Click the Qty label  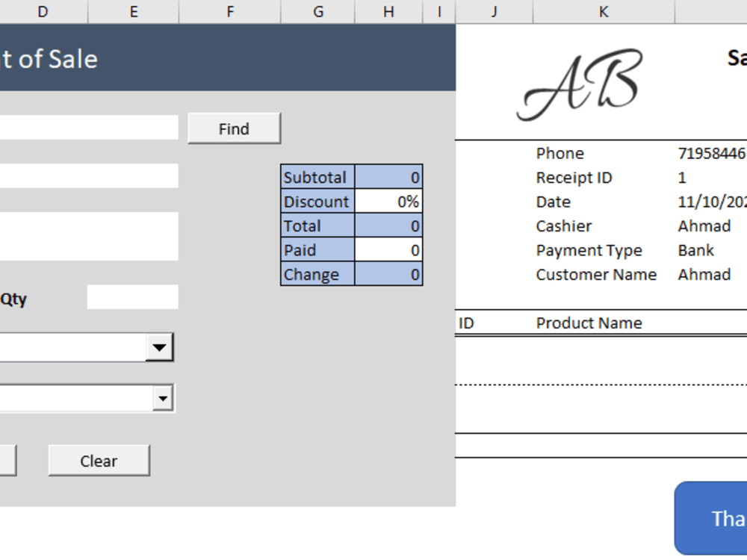(13, 299)
